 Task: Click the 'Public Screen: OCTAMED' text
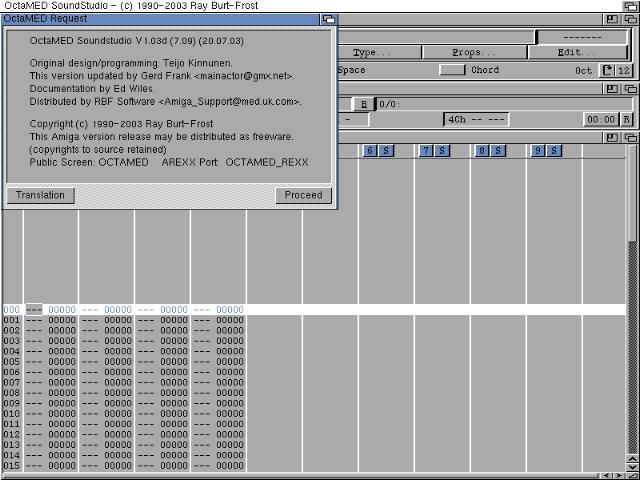pos(89,162)
